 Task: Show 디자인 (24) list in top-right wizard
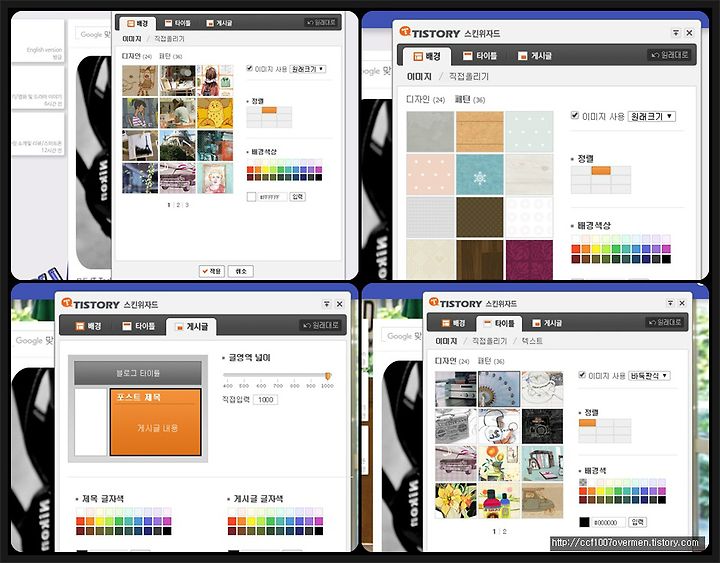[x=425, y=99]
